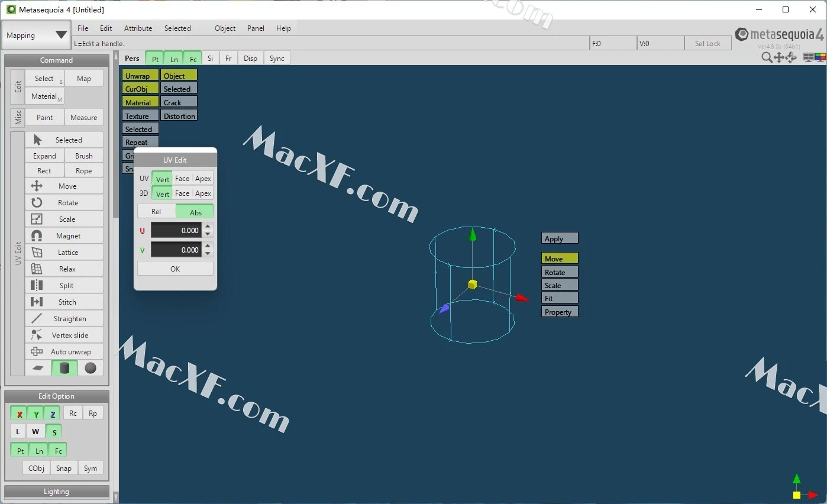Viewport: 827px width, 504px height.
Task: Toggle the Pt display button in view header
Action: point(155,59)
